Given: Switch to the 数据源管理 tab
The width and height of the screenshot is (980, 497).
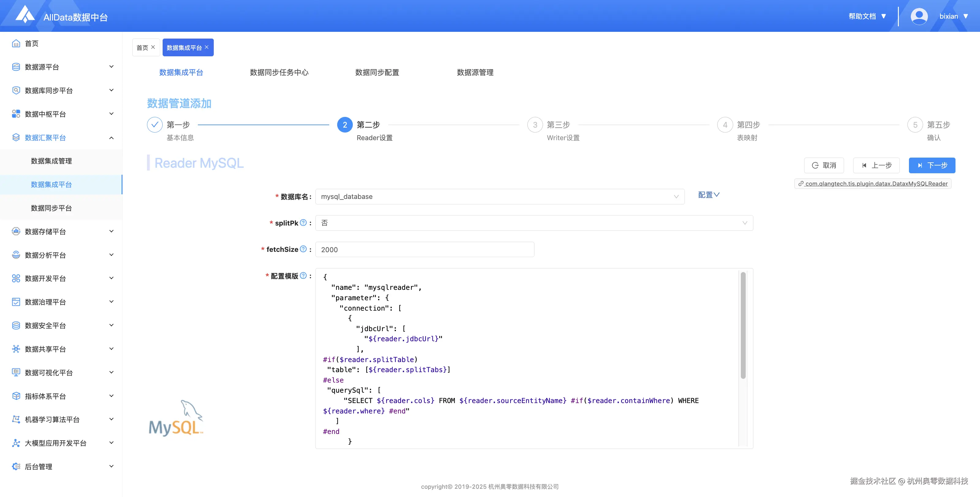Looking at the screenshot, I should click(x=475, y=72).
